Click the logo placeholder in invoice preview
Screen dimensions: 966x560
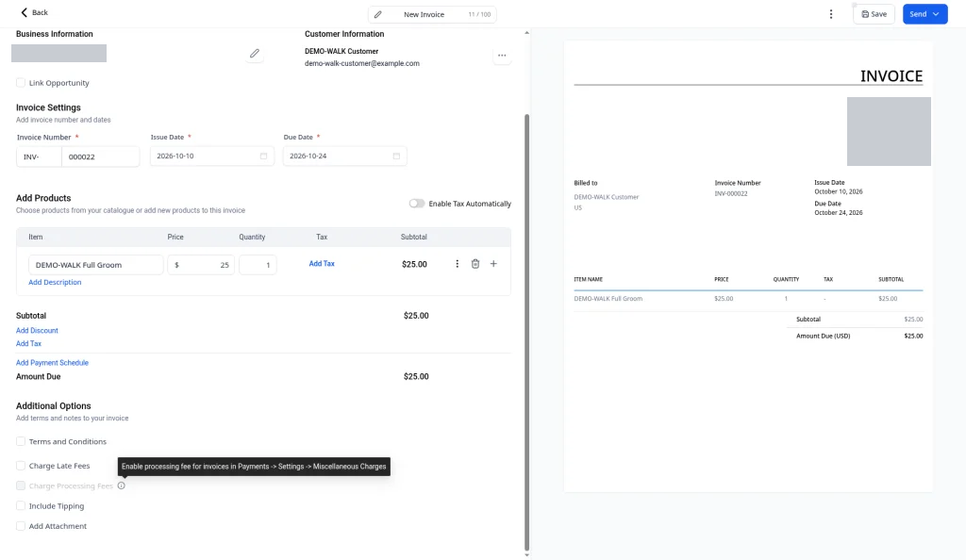click(x=889, y=131)
